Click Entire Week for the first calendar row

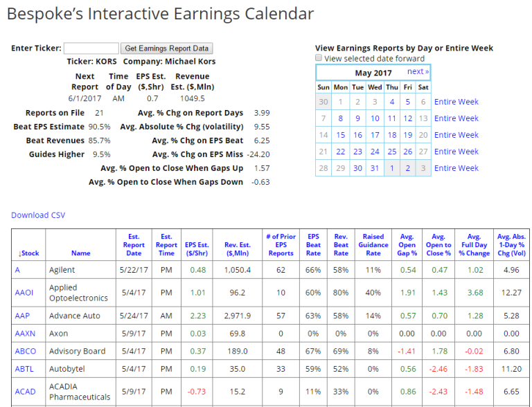point(456,102)
